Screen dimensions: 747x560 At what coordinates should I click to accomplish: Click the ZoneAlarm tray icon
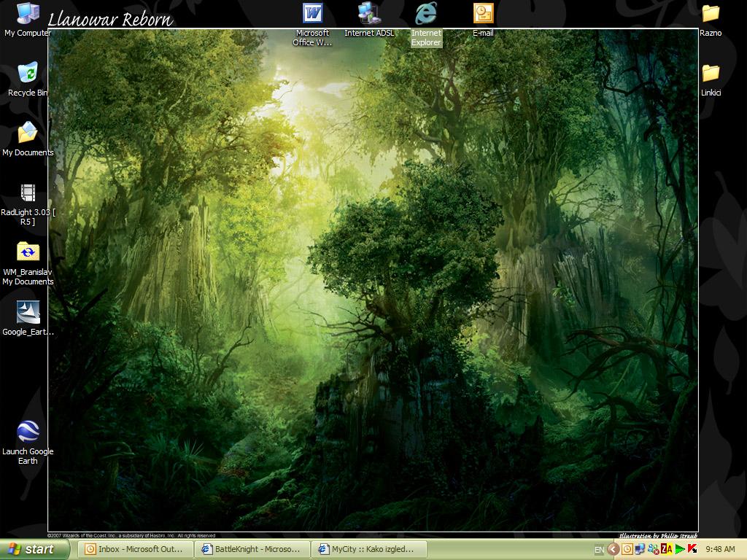(x=665, y=550)
